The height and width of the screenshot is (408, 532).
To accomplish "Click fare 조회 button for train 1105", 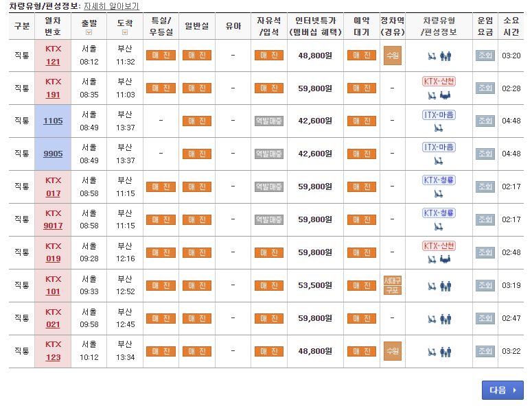I will point(485,121).
